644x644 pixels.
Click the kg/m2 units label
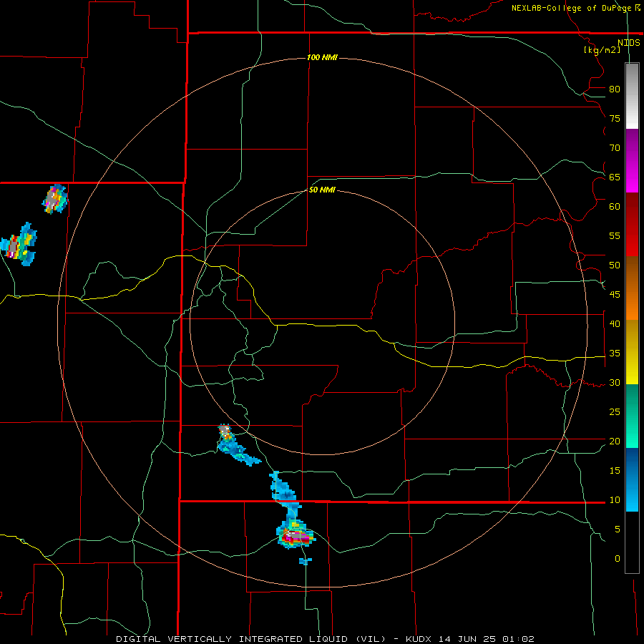(x=602, y=50)
